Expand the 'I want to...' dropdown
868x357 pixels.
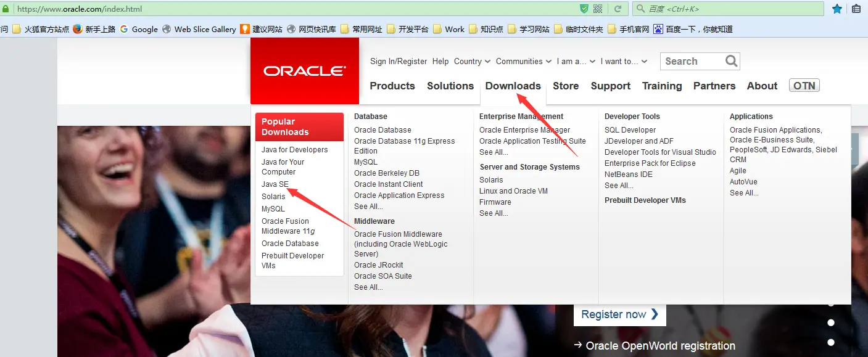click(624, 61)
